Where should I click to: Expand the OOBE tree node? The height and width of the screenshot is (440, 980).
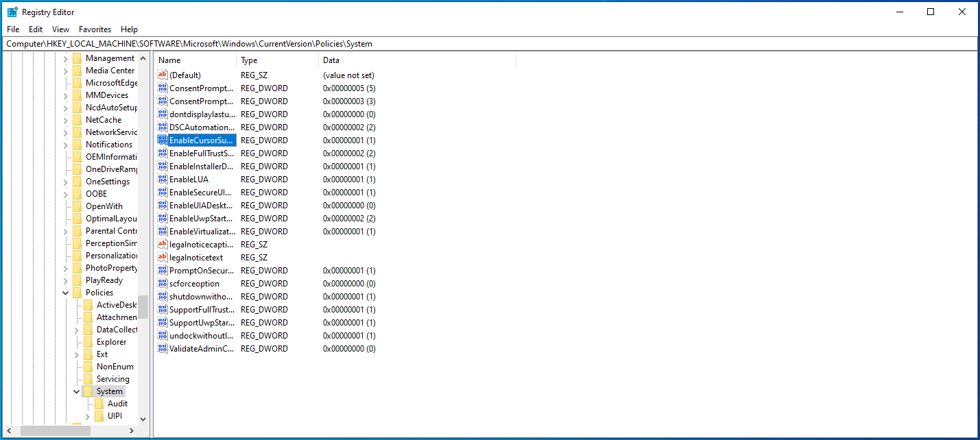coord(66,194)
